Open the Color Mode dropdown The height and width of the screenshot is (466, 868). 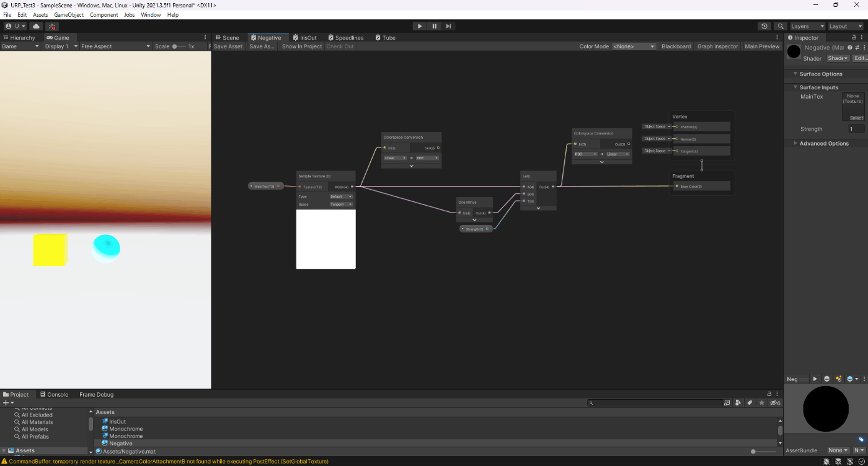pos(634,46)
